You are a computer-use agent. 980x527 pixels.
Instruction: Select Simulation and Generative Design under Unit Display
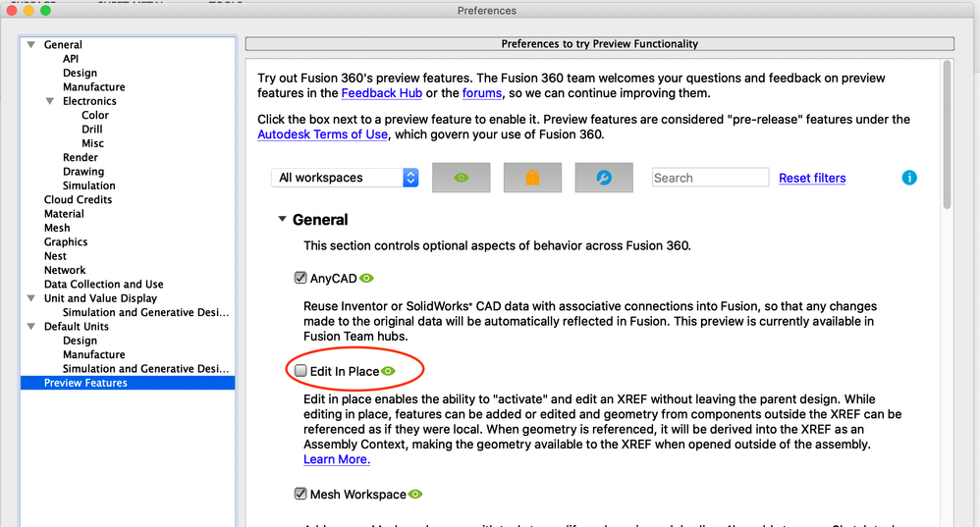pos(145,312)
